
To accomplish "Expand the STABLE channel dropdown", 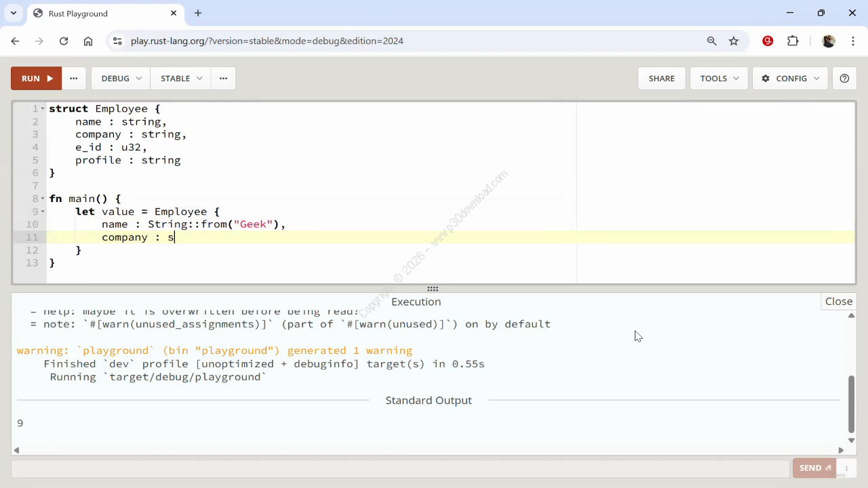I will tap(181, 78).
